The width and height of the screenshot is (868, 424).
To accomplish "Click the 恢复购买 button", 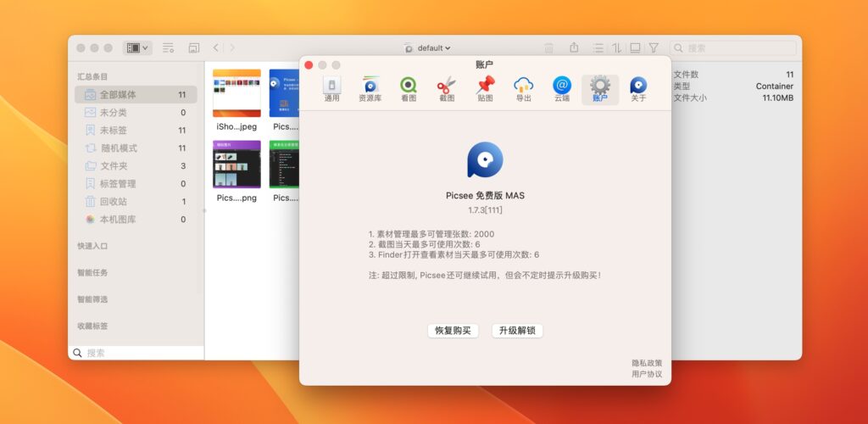I will 453,331.
